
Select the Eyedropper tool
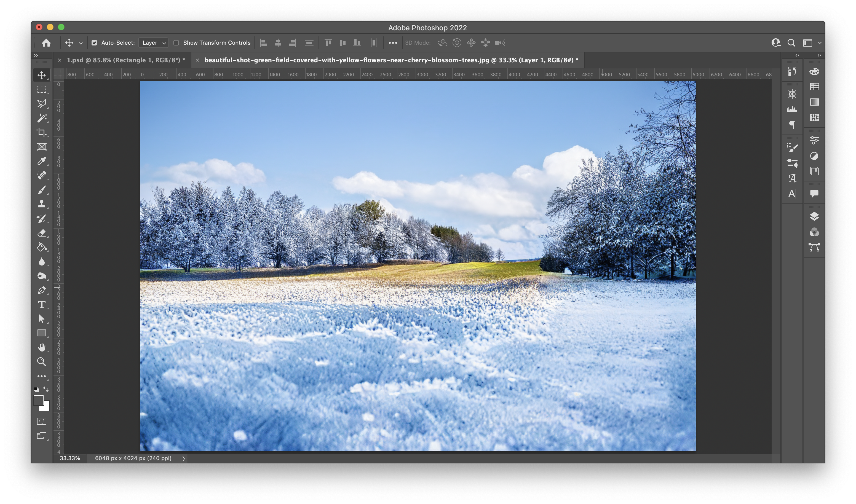(x=41, y=161)
